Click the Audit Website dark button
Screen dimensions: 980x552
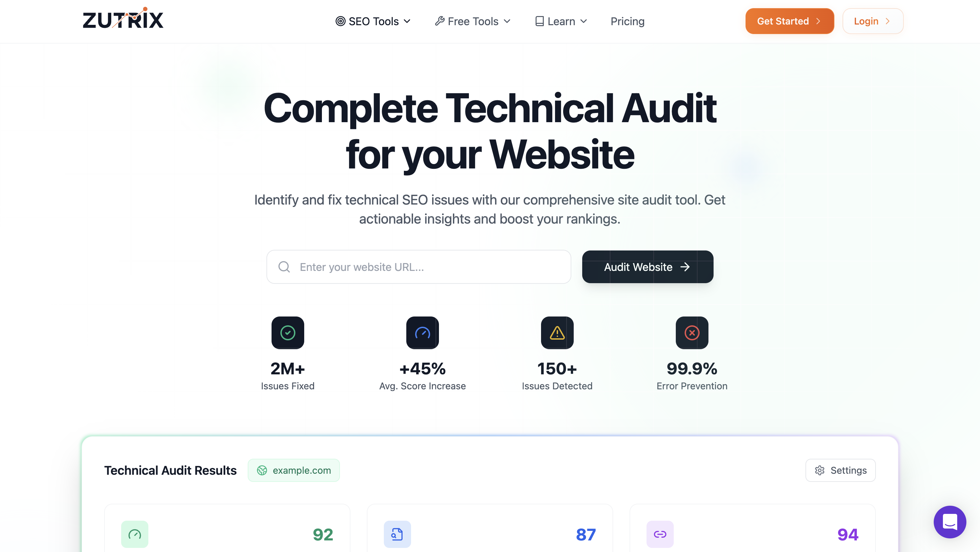click(648, 266)
